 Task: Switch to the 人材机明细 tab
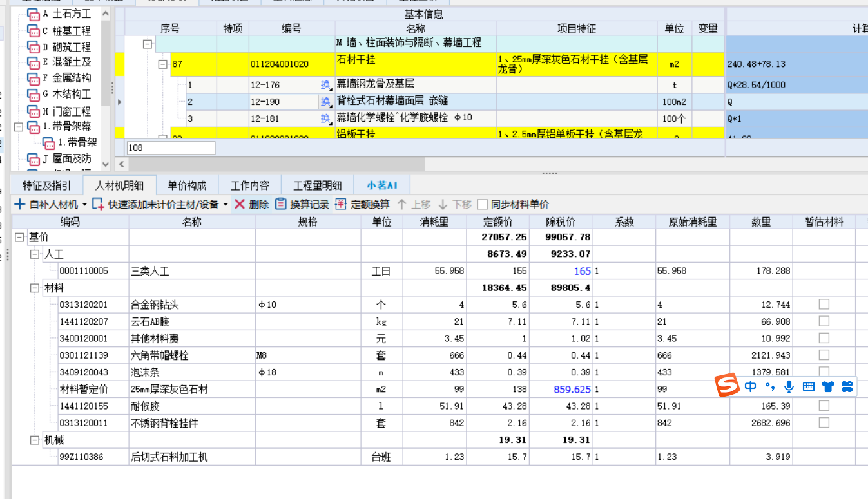[x=119, y=185]
